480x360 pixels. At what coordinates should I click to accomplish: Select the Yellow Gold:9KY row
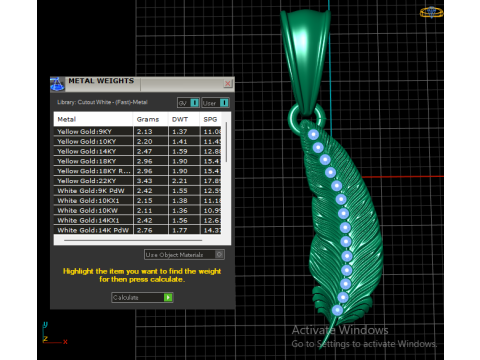[137, 131]
